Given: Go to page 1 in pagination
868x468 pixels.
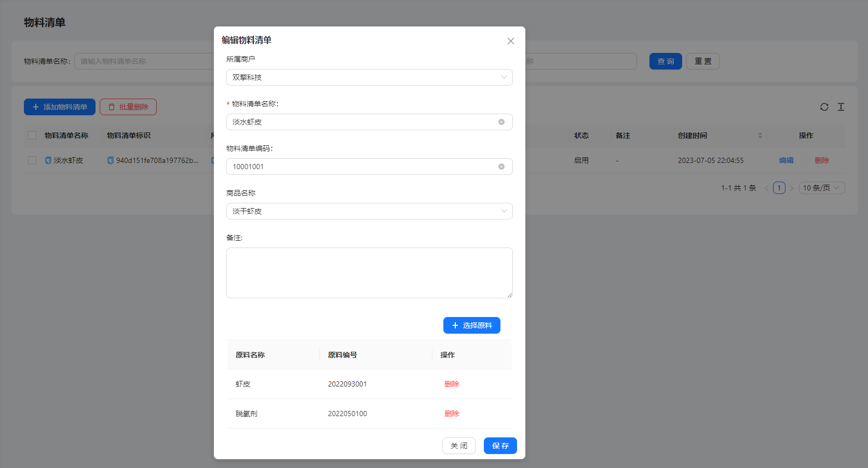Looking at the screenshot, I should point(779,188).
